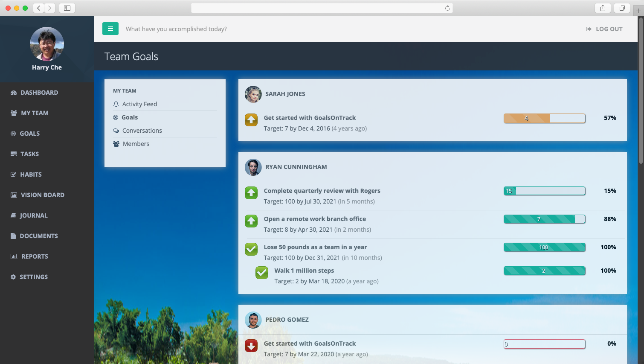
Task: Open Safari's tab overview button
Action: point(622,8)
